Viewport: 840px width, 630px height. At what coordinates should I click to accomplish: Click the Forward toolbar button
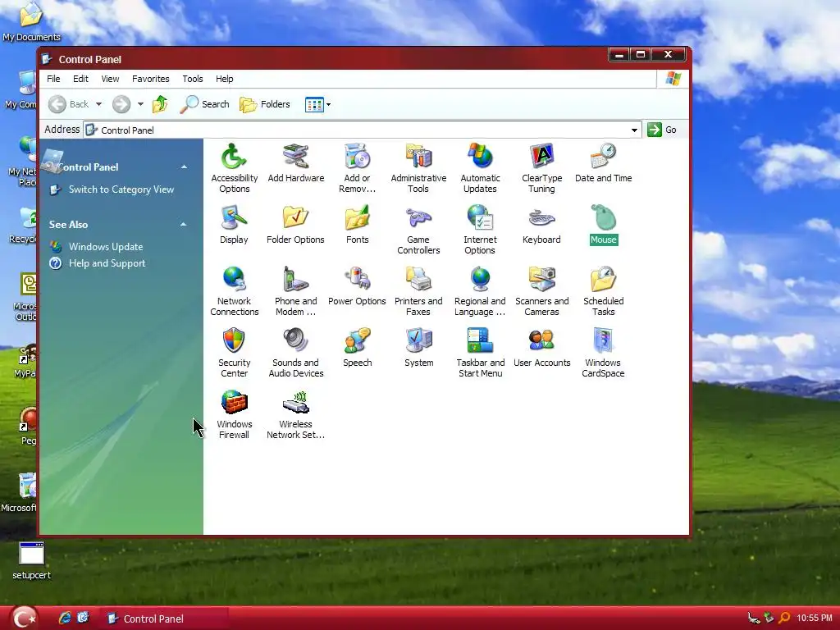pos(121,104)
